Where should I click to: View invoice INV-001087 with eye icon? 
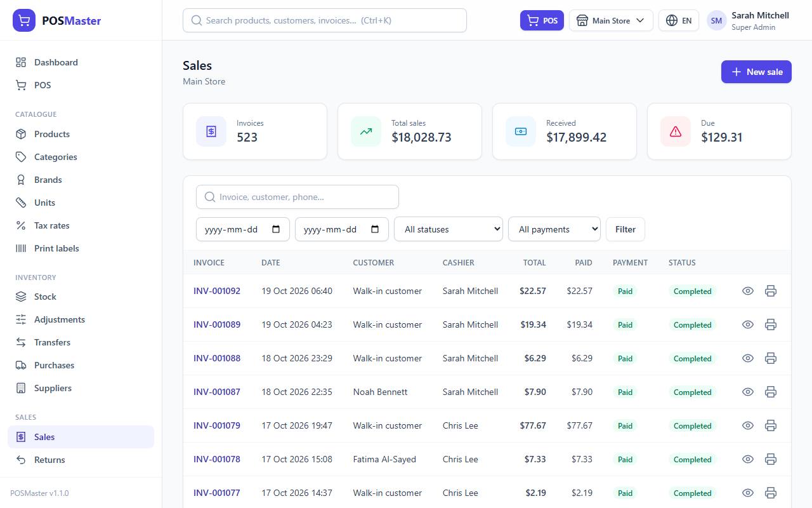click(x=748, y=392)
